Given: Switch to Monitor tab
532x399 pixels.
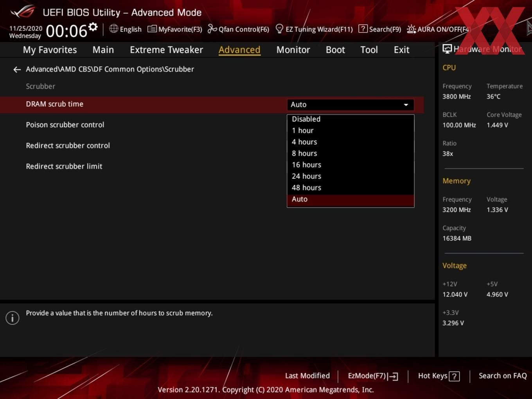Looking at the screenshot, I should pos(293,50).
